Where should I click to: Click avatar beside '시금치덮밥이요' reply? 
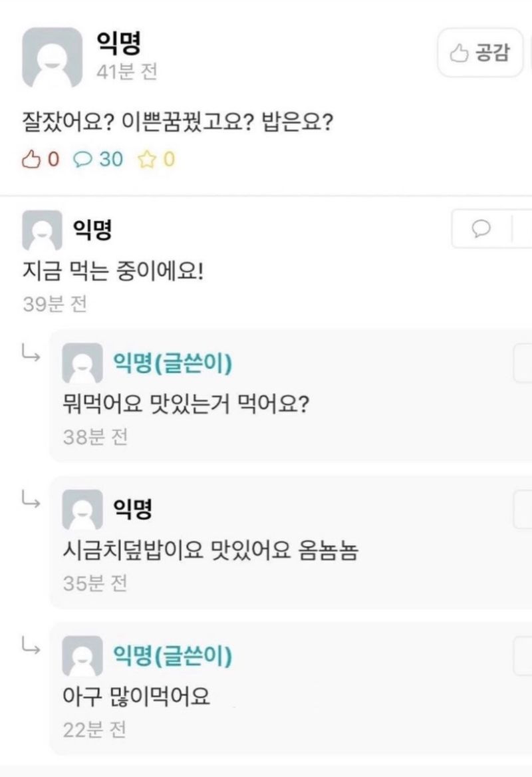click(x=82, y=510)
